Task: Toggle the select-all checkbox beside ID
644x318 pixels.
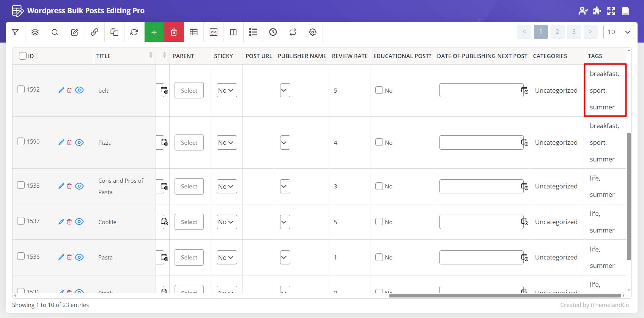Action: [x=23, y=56]
